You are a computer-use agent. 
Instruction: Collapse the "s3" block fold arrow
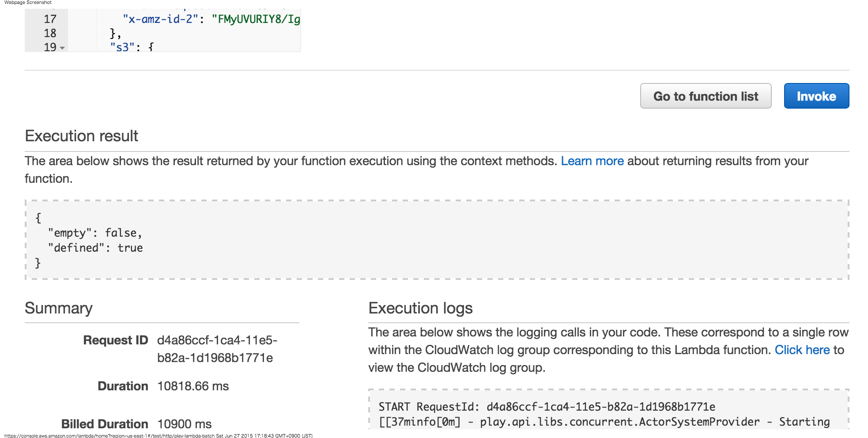coord(62,48)
